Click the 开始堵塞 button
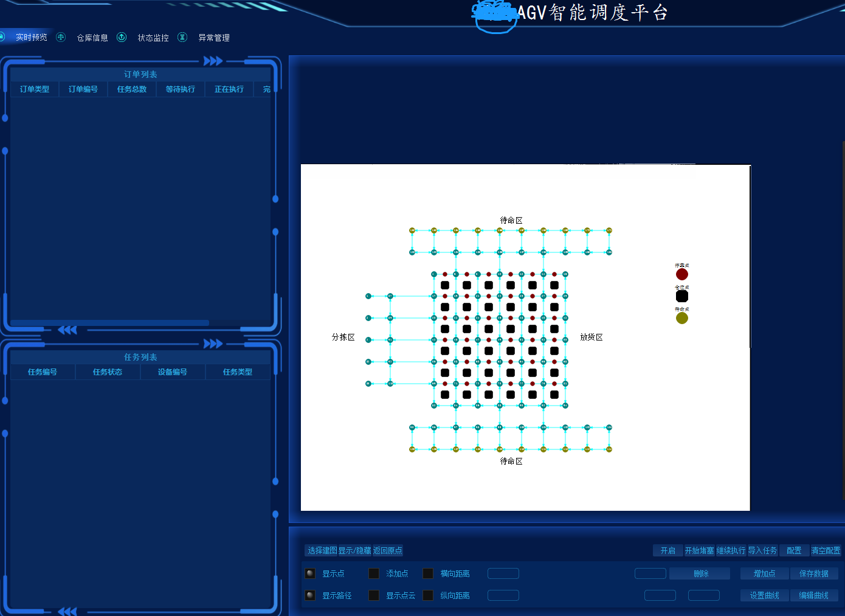This screenshot has width=845, height=616. [x=700, y=550]
